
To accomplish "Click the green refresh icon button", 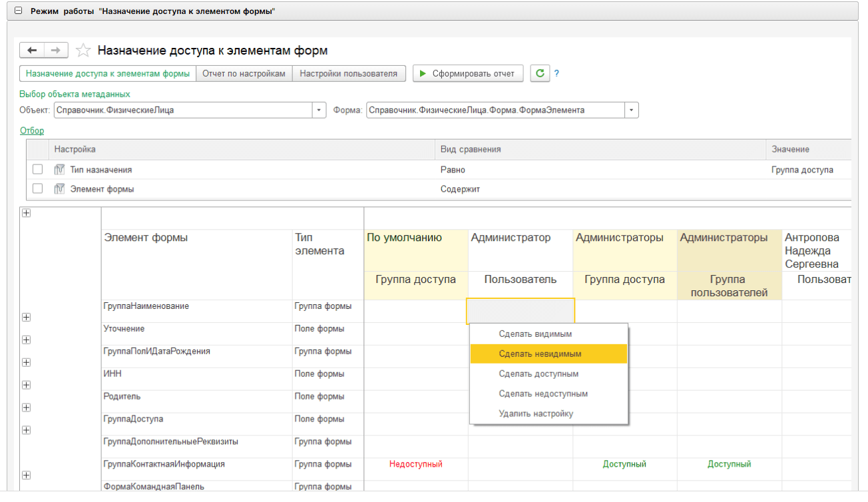I will coord(539,73).
